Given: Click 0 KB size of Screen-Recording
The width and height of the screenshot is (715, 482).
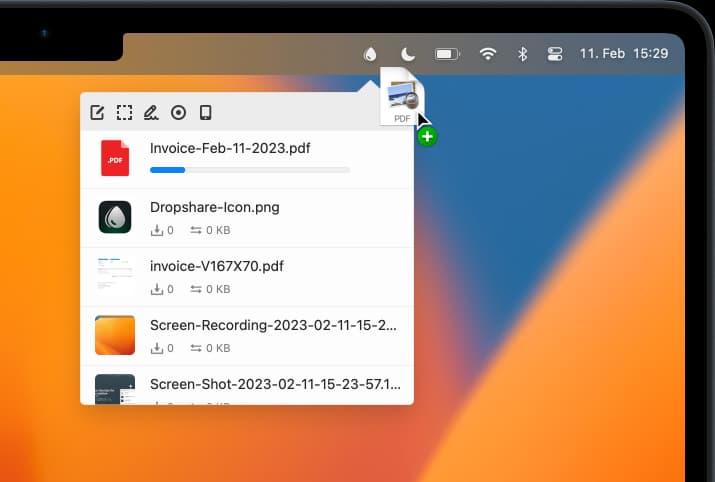Looking at the screenshot, I should point(218,348).
